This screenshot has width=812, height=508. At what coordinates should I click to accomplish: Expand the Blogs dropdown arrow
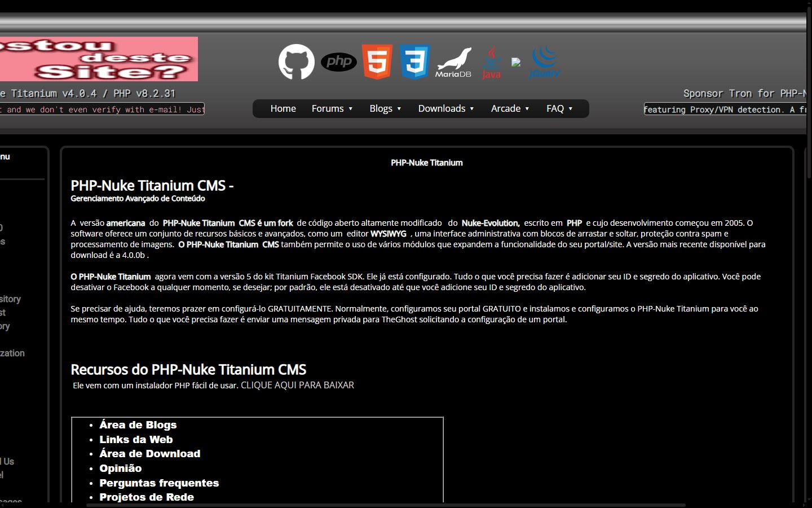click(399, 109)
